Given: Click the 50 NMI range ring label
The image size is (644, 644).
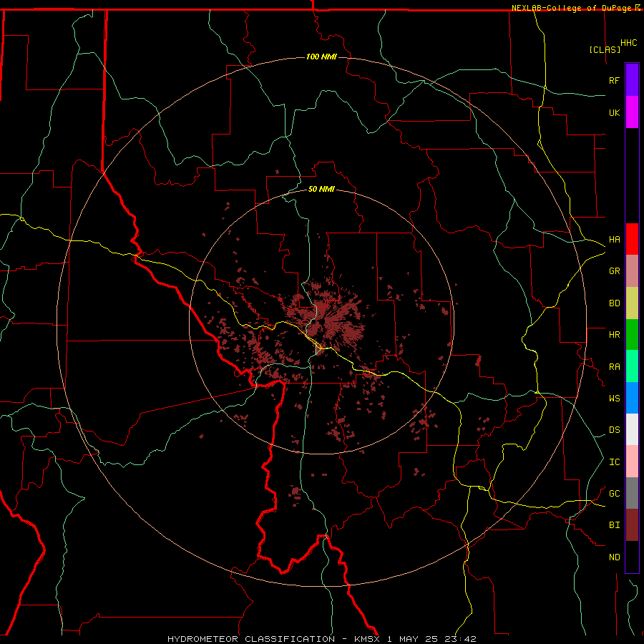Looking at the screenshot, I should point(321,189).
